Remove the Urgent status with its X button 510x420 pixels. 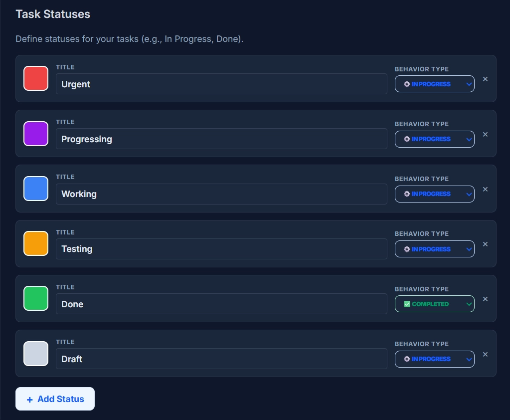click(x=485, y=78)
